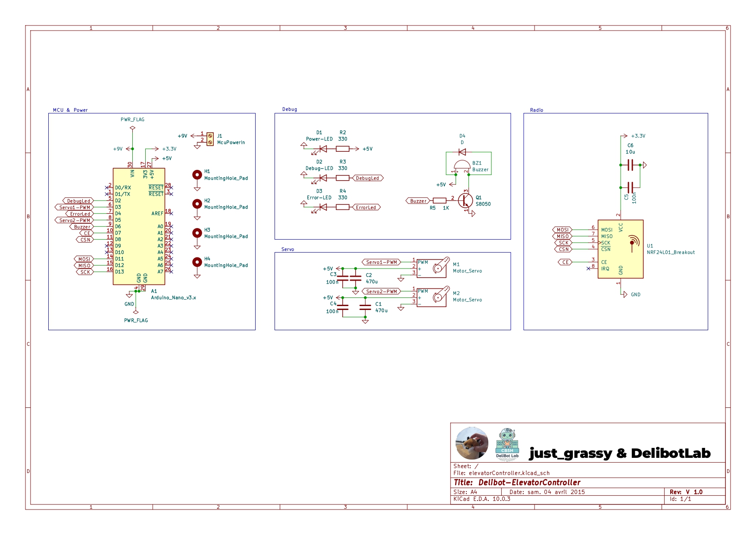Screen dimensions: 756x535
Task: Click the round hamster photo thumbnail
Action: (472, 444)
